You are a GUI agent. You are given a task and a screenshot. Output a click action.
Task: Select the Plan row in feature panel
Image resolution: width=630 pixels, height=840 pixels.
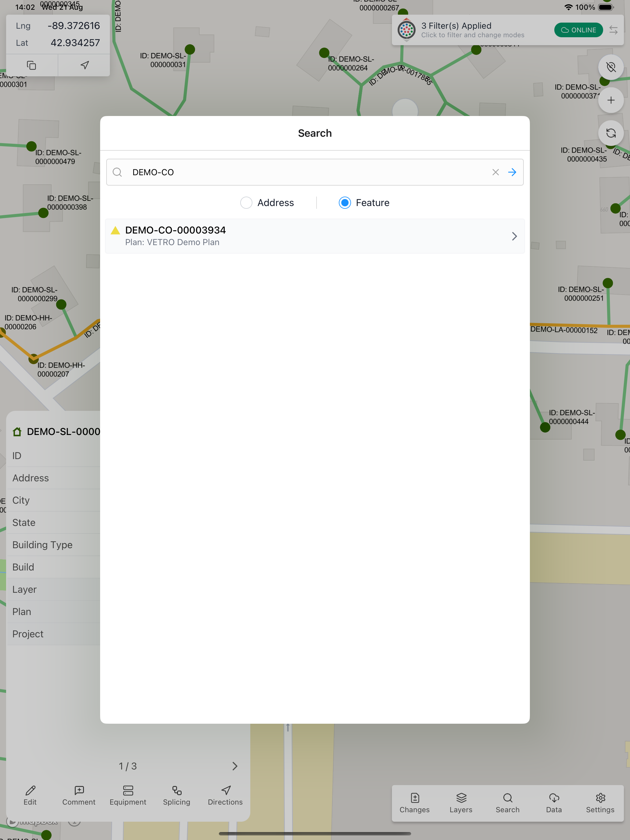pos(53,612)
